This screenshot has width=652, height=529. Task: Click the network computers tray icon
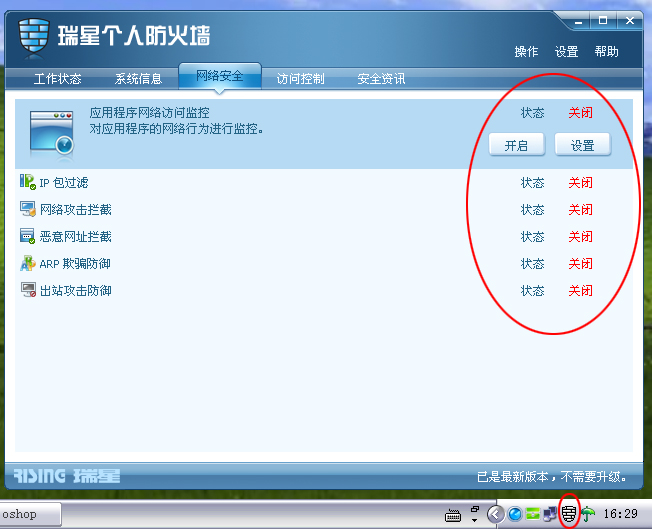(x=550, y=514)
